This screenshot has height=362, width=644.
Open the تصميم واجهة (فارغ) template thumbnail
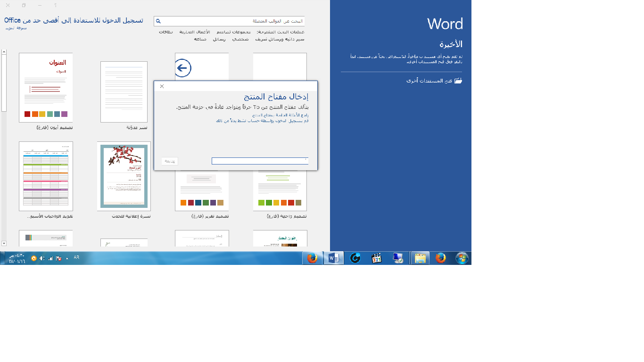(280, 191)
